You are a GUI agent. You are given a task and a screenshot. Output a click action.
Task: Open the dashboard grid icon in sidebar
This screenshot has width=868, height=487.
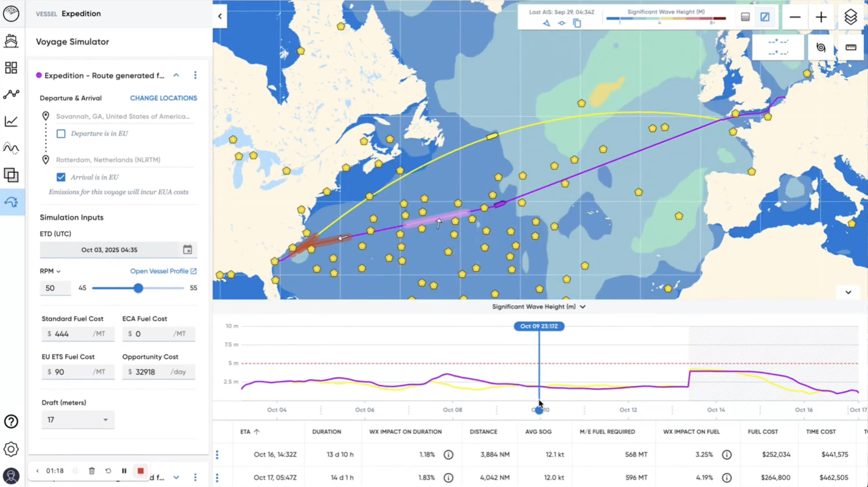pos(11,68)
